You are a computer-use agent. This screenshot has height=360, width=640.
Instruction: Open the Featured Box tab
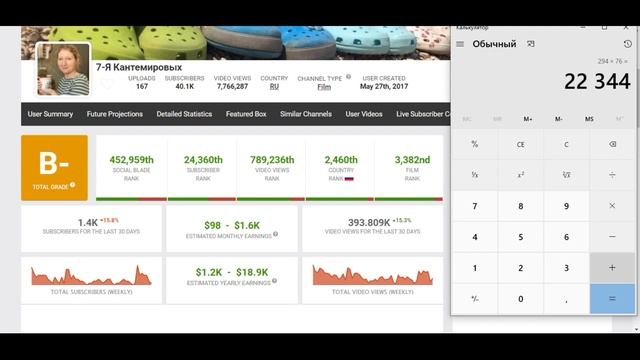point(246,114)
